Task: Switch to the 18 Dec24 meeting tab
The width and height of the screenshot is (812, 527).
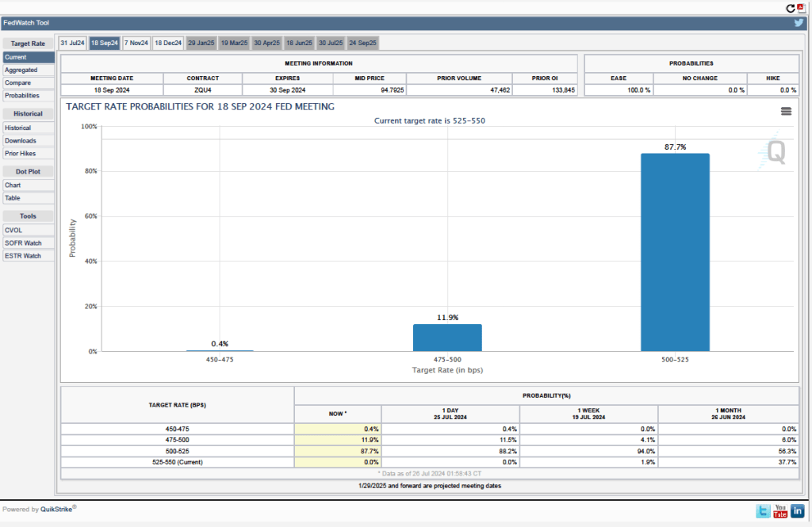Action: pos(168,43)
